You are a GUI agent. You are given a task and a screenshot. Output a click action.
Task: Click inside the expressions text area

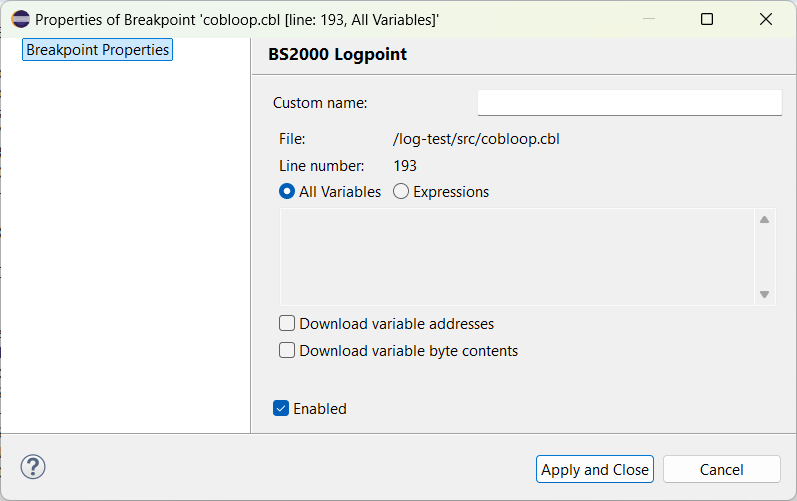[x=515, y=256]
